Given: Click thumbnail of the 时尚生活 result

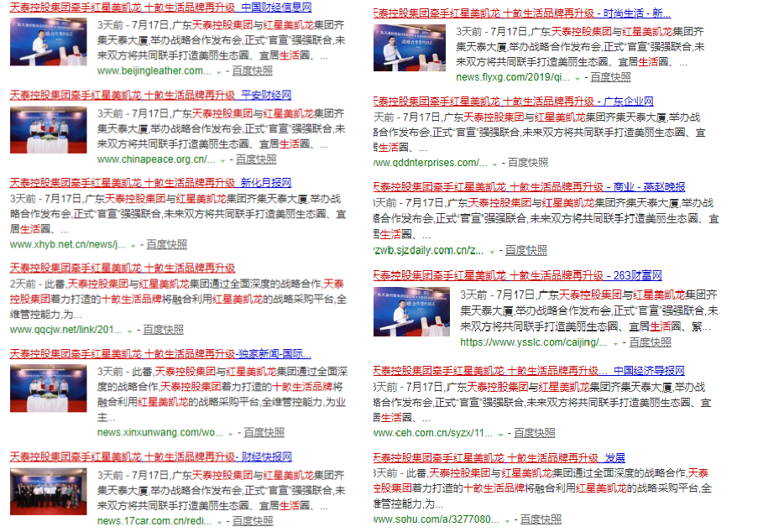Looking at the screenshot, I should tap(410, 48).
